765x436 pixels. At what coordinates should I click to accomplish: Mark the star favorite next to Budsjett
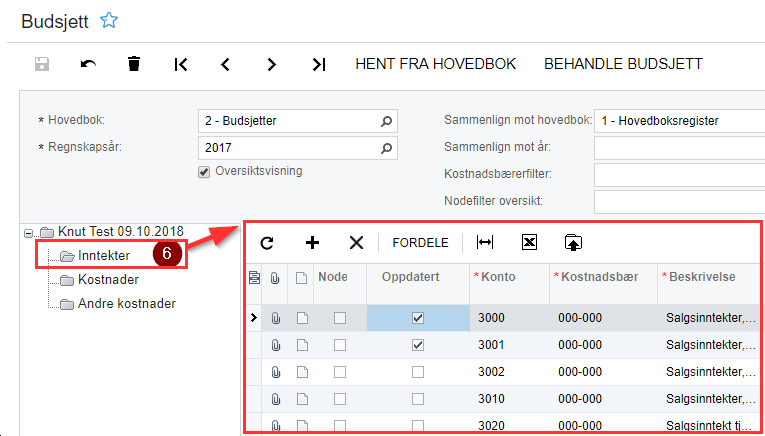(x=109, y=19)
